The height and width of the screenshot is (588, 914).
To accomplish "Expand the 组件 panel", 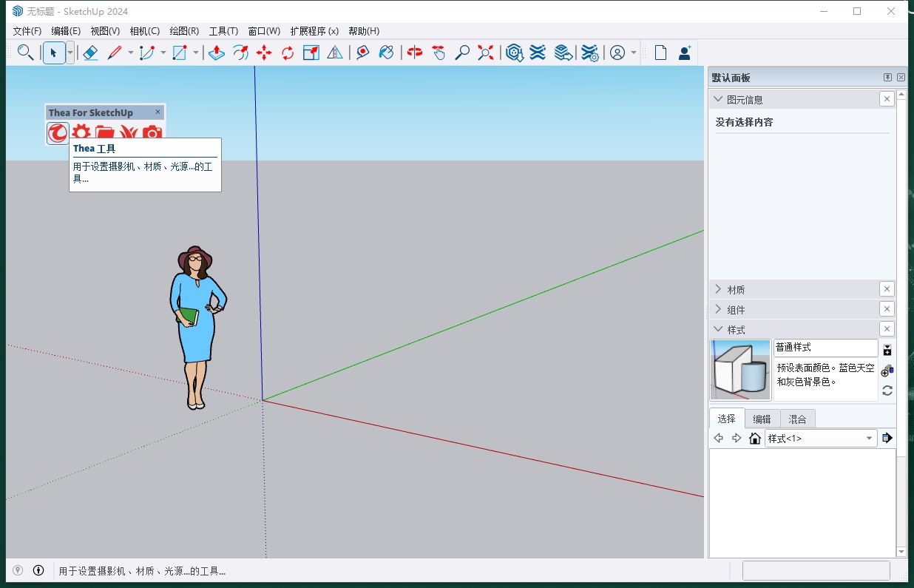I will pos(717,309).
